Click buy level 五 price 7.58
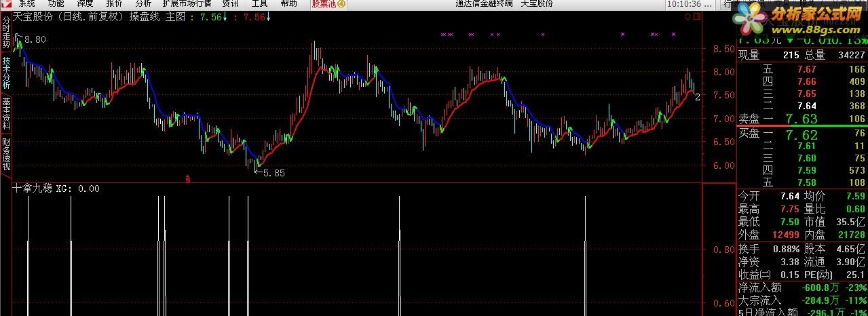The image size is (868, 316). click(807, 183)
